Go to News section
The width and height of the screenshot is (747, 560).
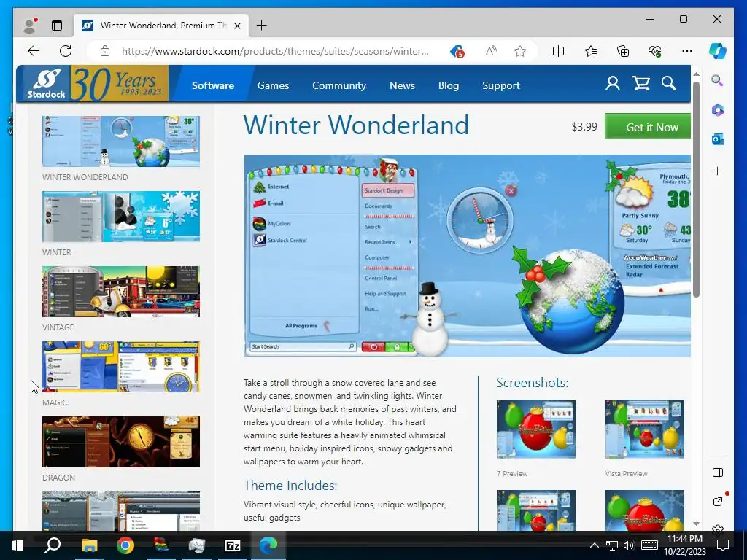point(402,85)
